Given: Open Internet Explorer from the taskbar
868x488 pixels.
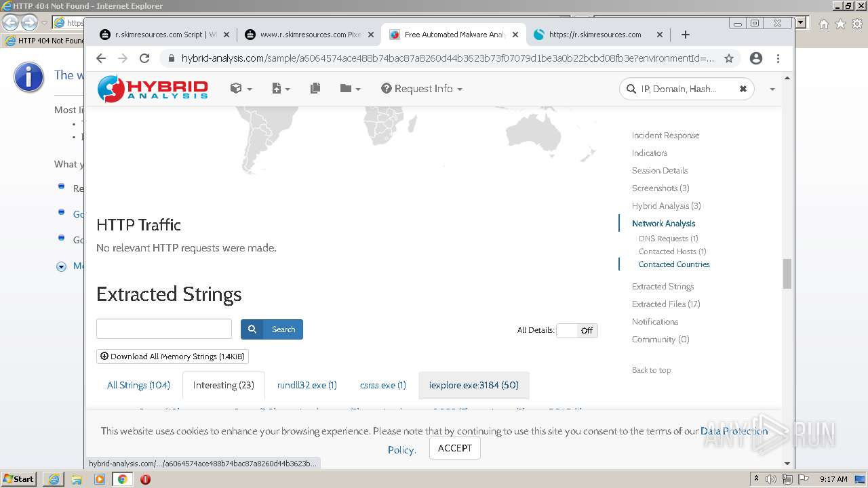Looking at the screenshot, I should click(54, 479).
